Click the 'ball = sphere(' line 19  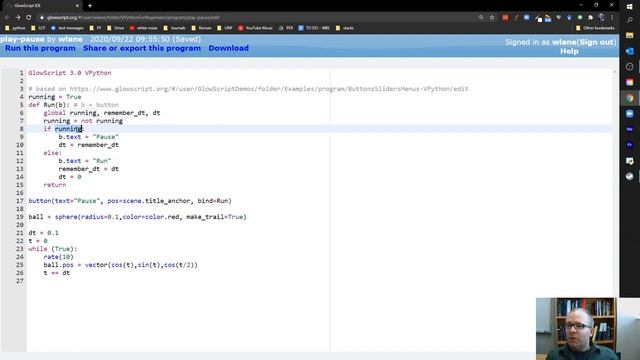coord(138,217)
